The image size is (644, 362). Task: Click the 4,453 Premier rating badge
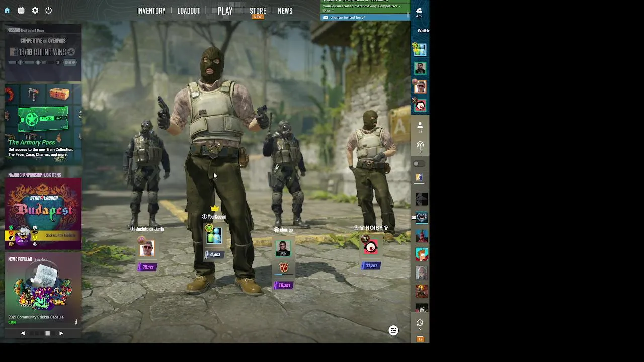(x=213, y=255)
